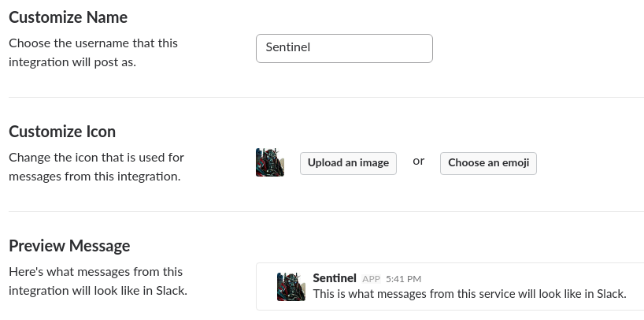Screen dimensions: 644x320
Task: Click the 'Choose the username' description text
Action: point(93,53)
